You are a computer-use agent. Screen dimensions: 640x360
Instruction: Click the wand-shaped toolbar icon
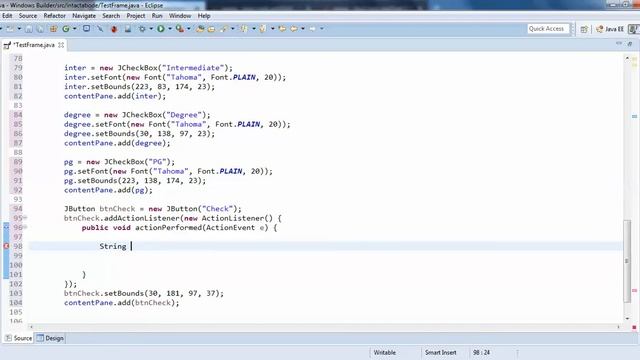100,29
